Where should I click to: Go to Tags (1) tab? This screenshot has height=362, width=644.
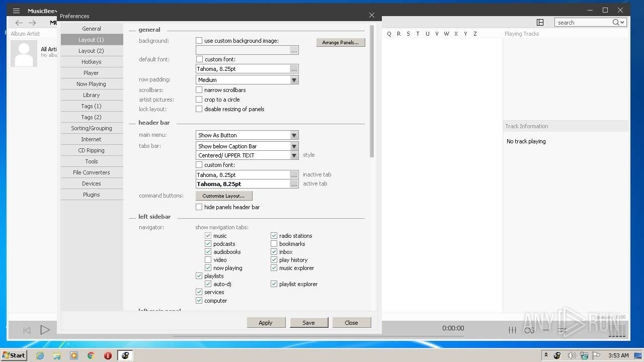[x=92, y=106]
